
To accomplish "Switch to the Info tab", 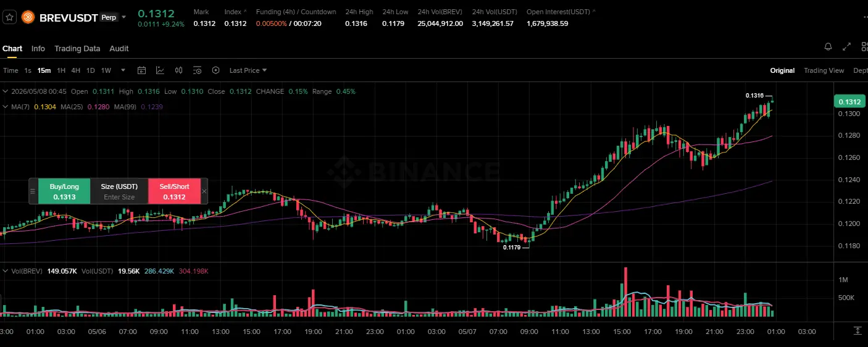I will 38,49.
